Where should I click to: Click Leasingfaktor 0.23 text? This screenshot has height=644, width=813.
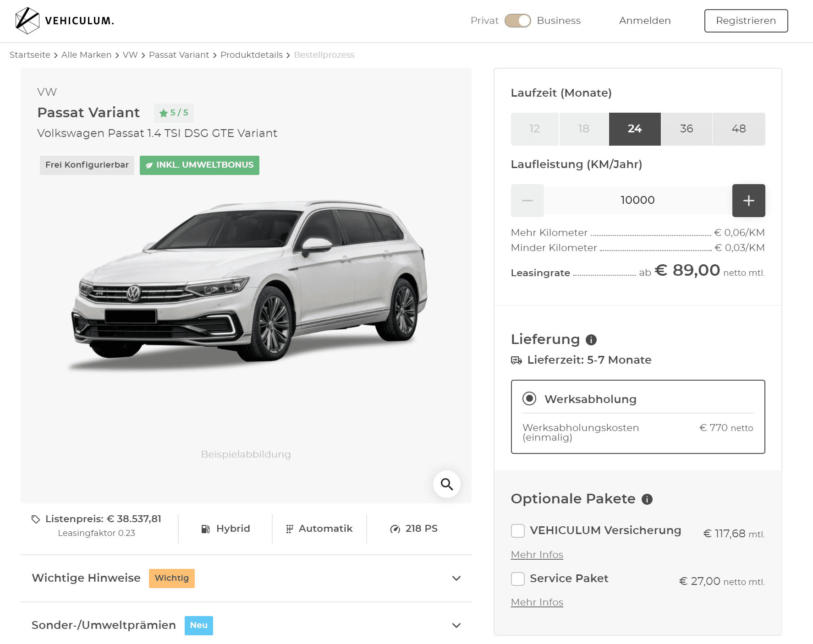(x=97, y=533)
